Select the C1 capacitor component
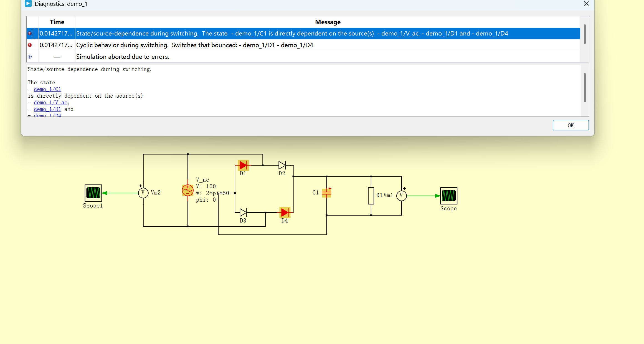This screenshot has height=344, width=644. pos(326,193)
